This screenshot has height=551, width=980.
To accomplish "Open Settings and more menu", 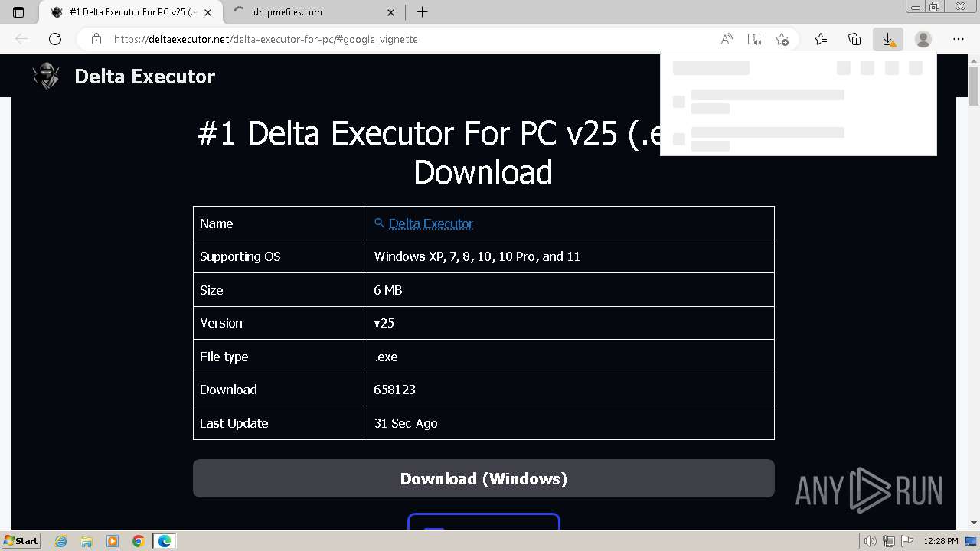I will (959, 39).
